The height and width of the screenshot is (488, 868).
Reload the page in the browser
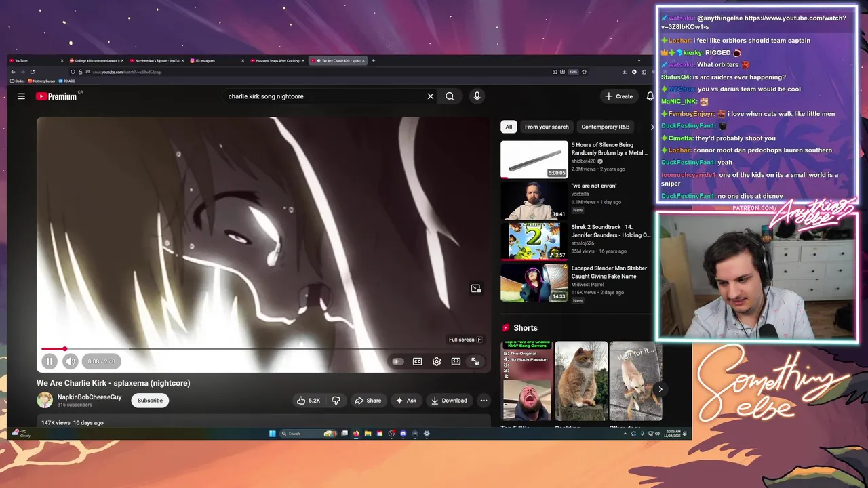coord(32,72)
